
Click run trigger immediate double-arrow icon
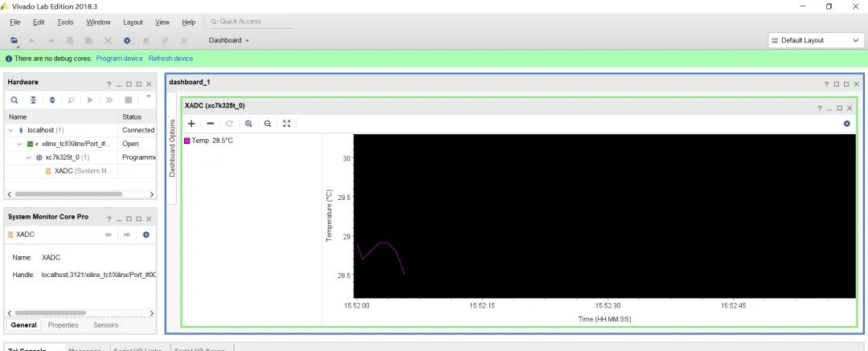coord(109,100)
